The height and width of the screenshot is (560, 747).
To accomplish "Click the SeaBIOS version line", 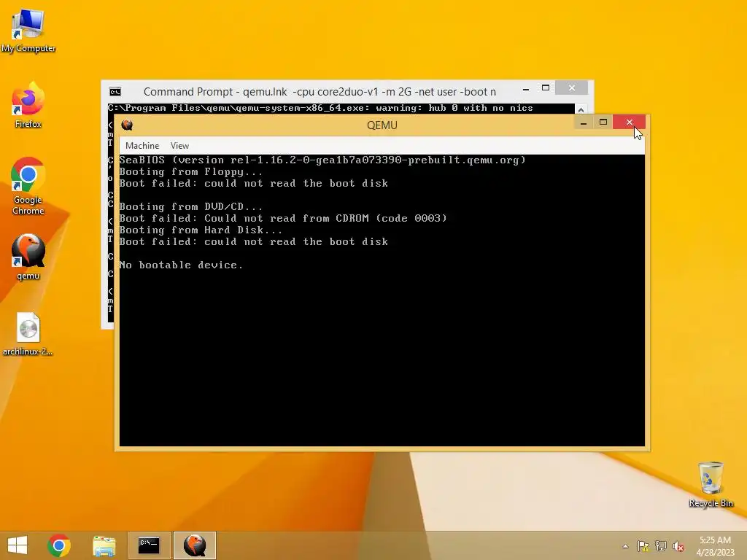I will pos(322,160).
